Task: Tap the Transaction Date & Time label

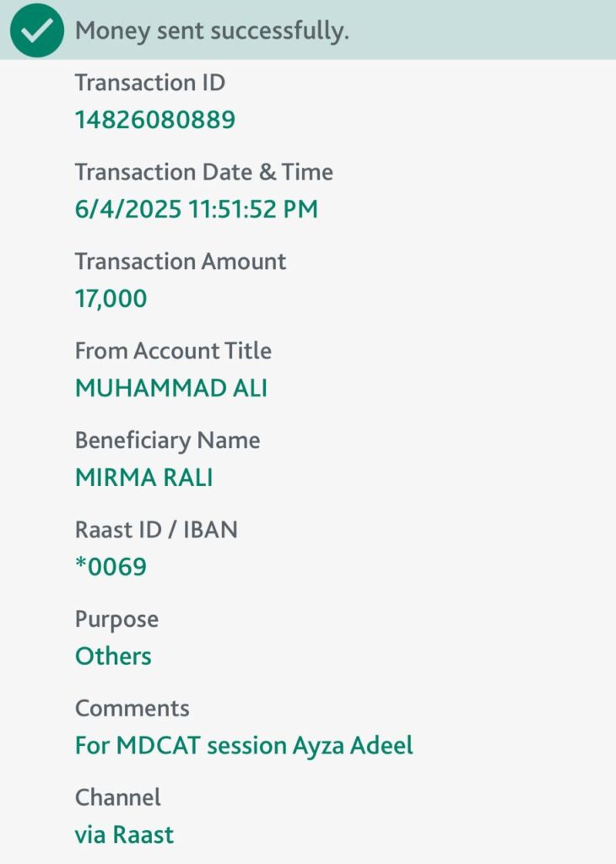Action: click(x=204, y=172)
